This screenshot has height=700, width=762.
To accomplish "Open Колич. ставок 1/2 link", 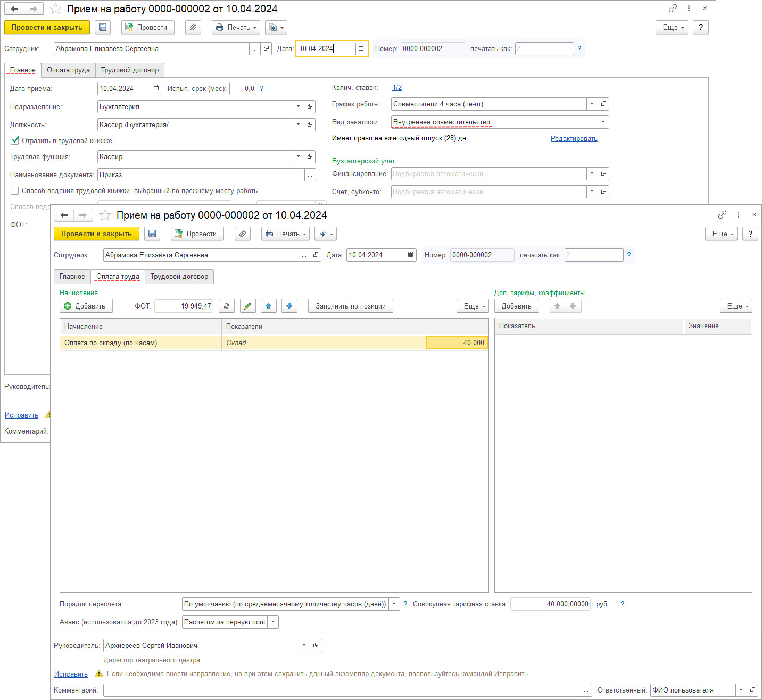I will coord(397,88).
